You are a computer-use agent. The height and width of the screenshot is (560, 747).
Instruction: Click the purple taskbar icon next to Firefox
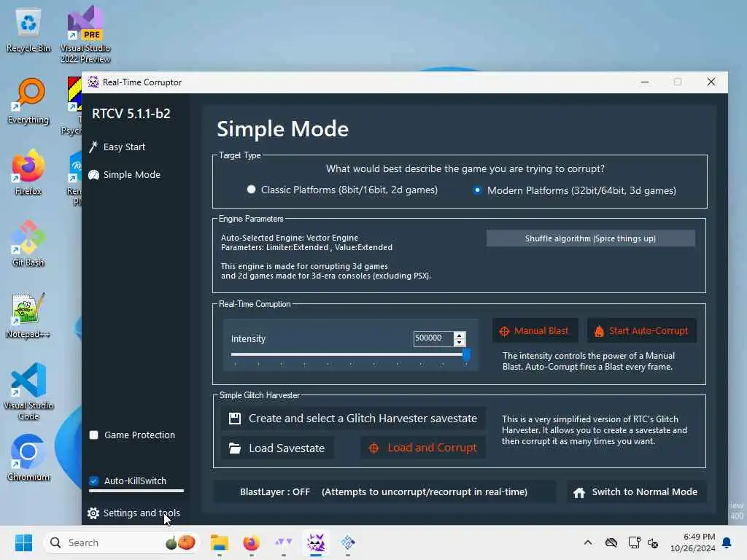pos(284,542)
